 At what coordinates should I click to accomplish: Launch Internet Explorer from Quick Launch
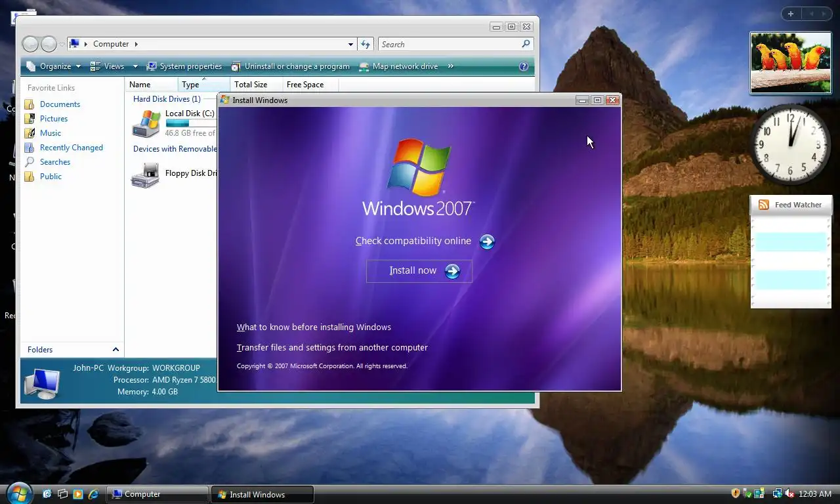(94, 494)
